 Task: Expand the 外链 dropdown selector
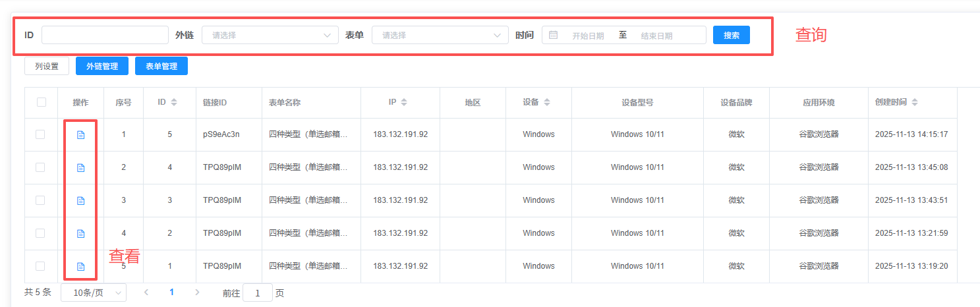270,35
